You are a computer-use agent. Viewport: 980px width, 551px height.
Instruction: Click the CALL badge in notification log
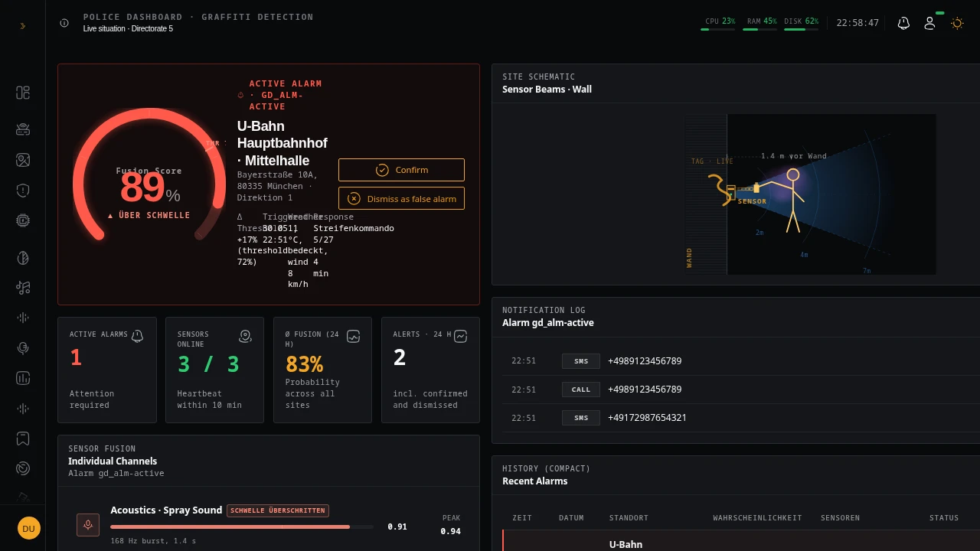(x=581, y=390)
